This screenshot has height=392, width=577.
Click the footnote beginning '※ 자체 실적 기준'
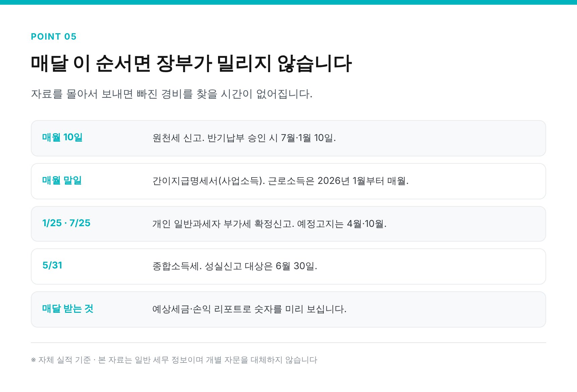click(x=174, y=360)
